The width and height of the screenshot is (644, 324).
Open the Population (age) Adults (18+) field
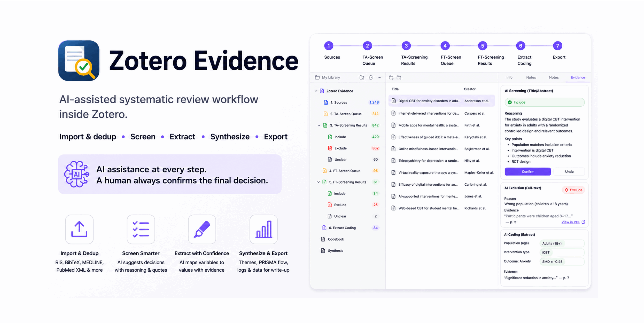point(562,243)
